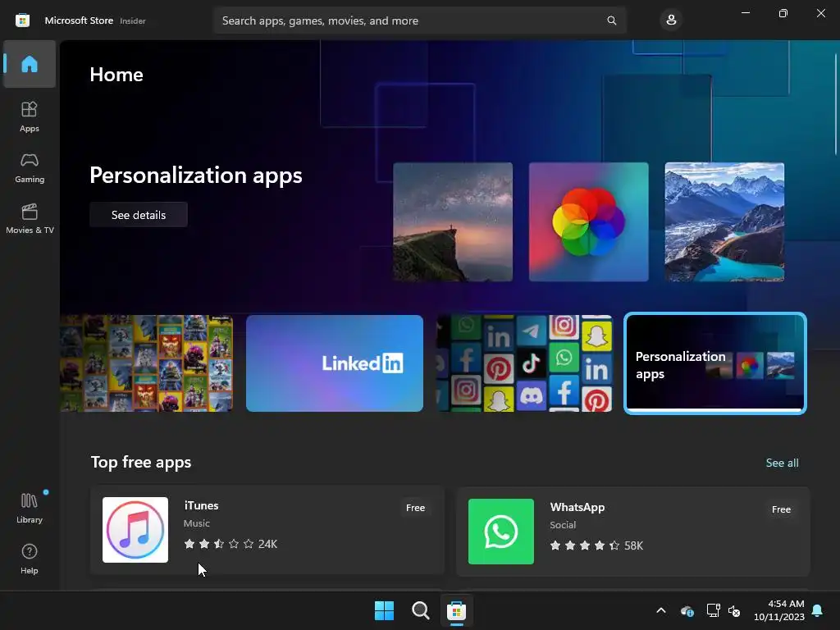The width and height of the screenshot is (840, 630).
Task: Click the Free button for WhatsApp
Action: (781, 509)
